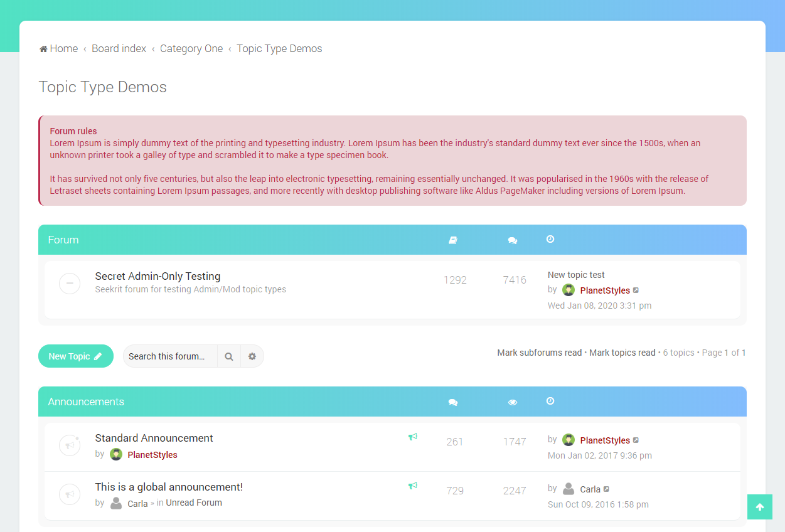Viewport: 785px width, 532px height.
Task: Focus the Search this forum field
Action: [x=169, y=356]
